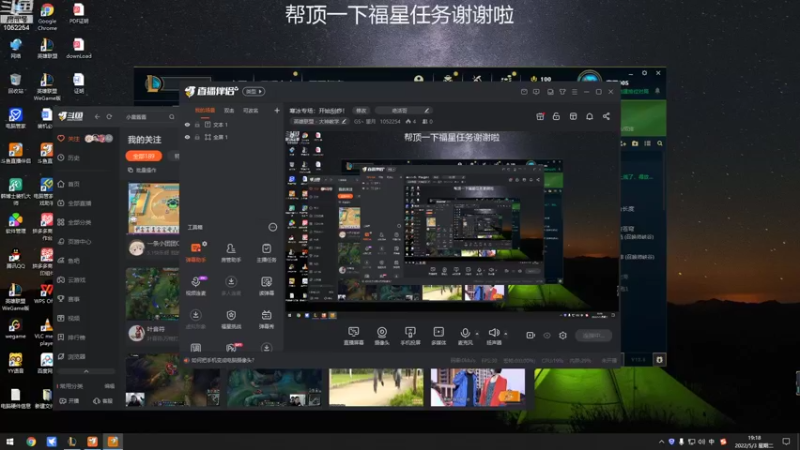Click the share icon above preview

point(606,116)
